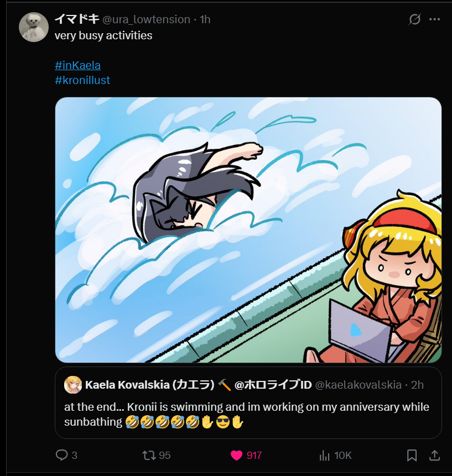The height and width of the screenshot is (476, 452).
Task: Unlike the post via the pink heart
Action: tap(237, 455)
